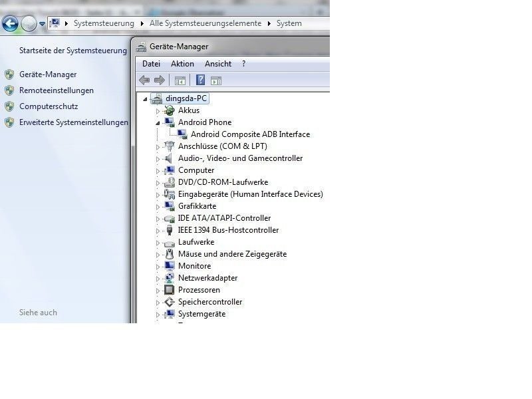Expand Anschlüsse (COM & LPT)
Viewport: 532px width, 399px height.
[x=158, y=147]
